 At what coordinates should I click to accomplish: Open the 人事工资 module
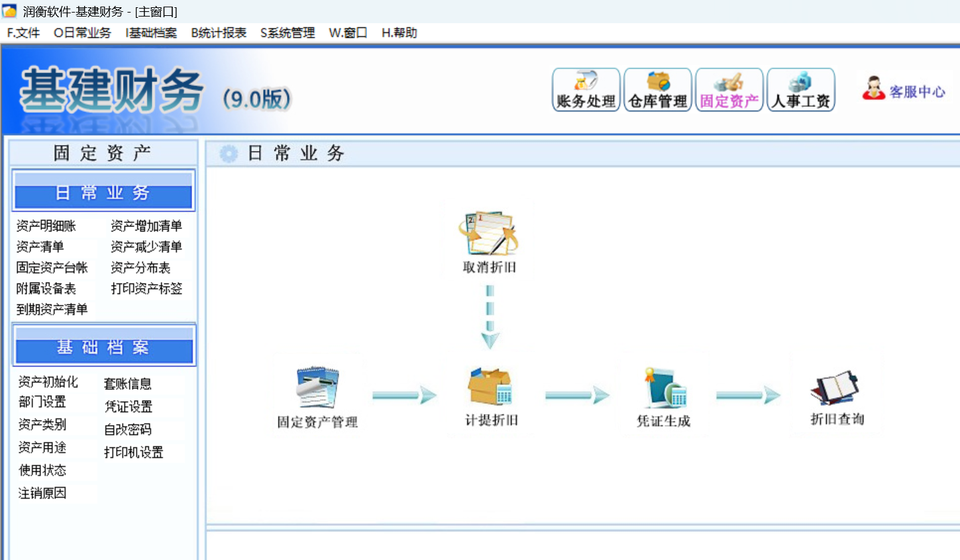click(x=801, y=90)
